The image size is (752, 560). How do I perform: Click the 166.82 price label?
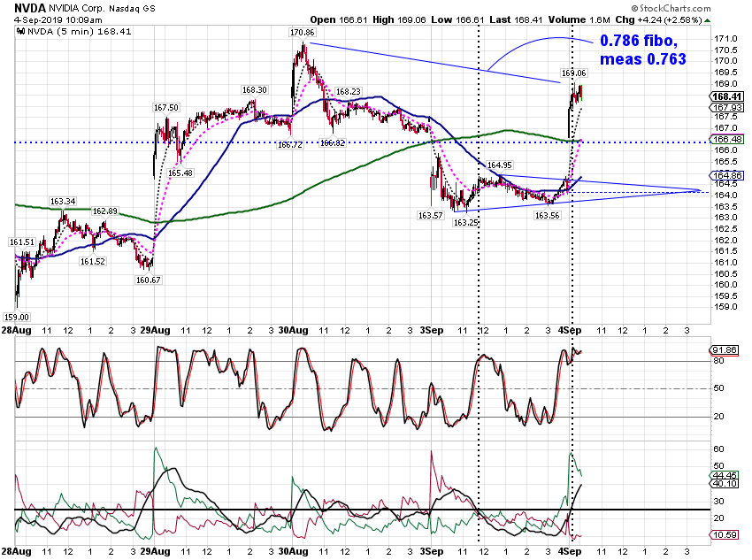click(333, 143)
